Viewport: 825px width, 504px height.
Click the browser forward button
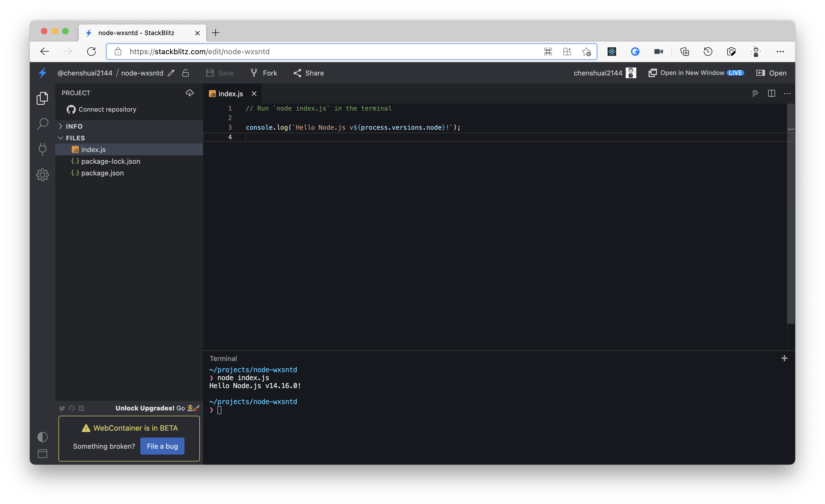tap(68, 51)
